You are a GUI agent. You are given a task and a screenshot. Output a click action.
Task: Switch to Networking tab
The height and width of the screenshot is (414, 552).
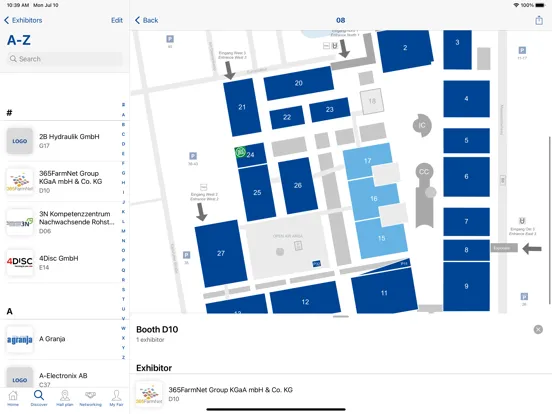tap(90, 398)
